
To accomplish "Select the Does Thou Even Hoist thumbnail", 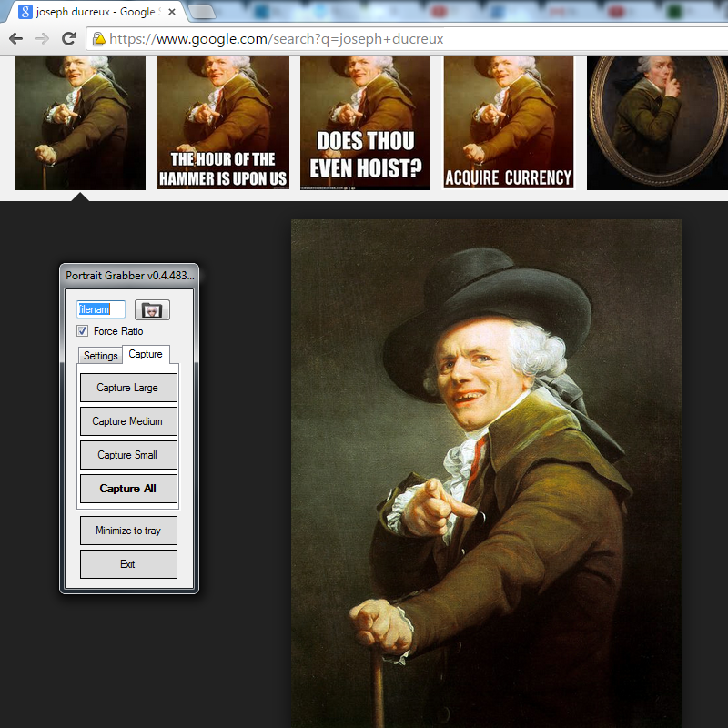I will click(x=366, y=123).
